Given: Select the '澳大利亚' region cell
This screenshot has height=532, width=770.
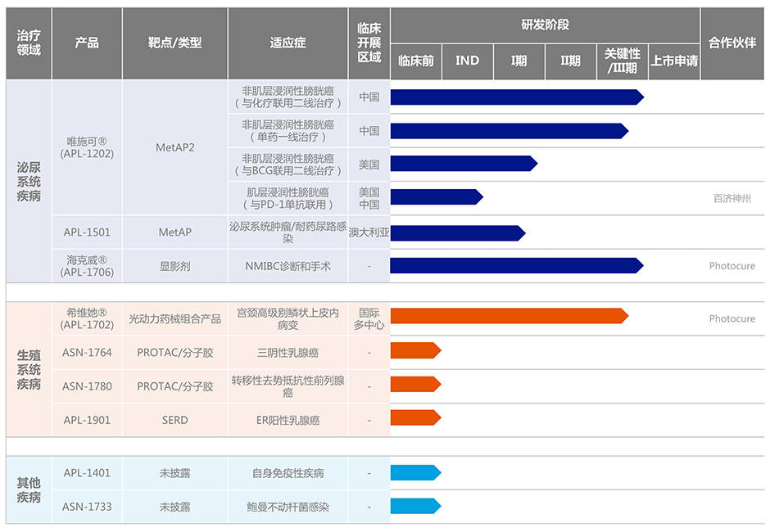Looking at the screenshot, I should 369,232.
